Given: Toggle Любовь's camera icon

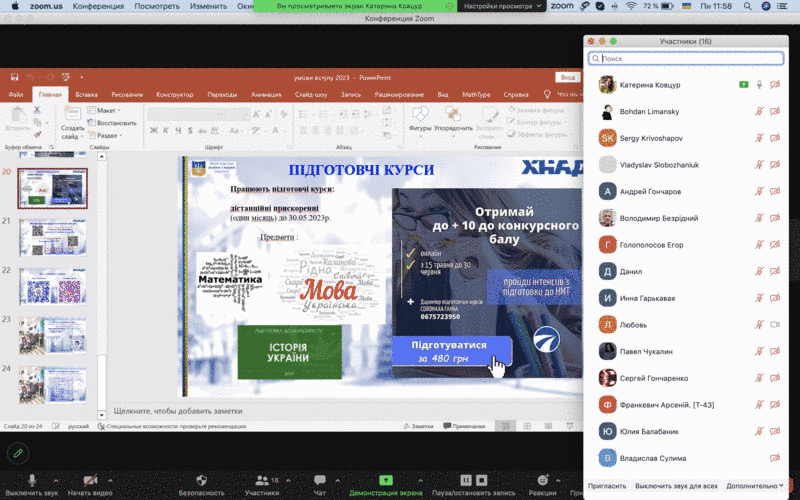Looking at the screenshot, I should [x=775, y=324].
